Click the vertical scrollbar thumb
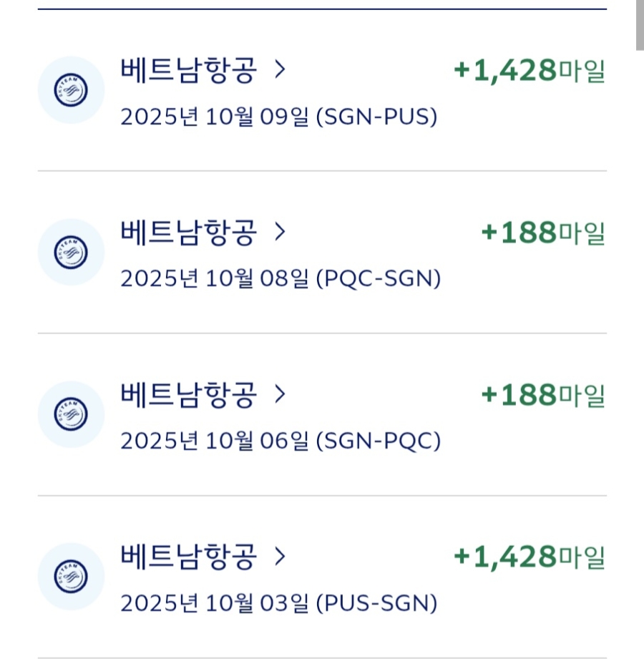This screenshot has width=644, height=659. 640,25
